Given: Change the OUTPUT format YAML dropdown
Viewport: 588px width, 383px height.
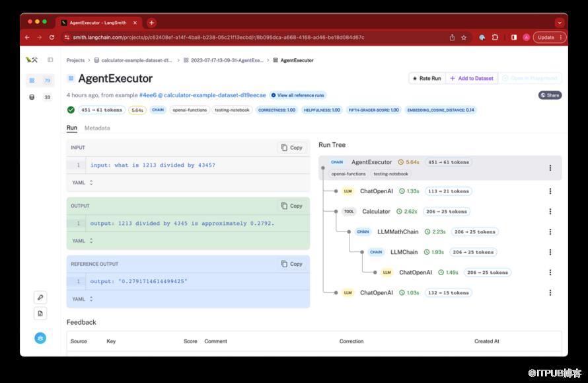Looking at the screenshot, I should (83, 241).
